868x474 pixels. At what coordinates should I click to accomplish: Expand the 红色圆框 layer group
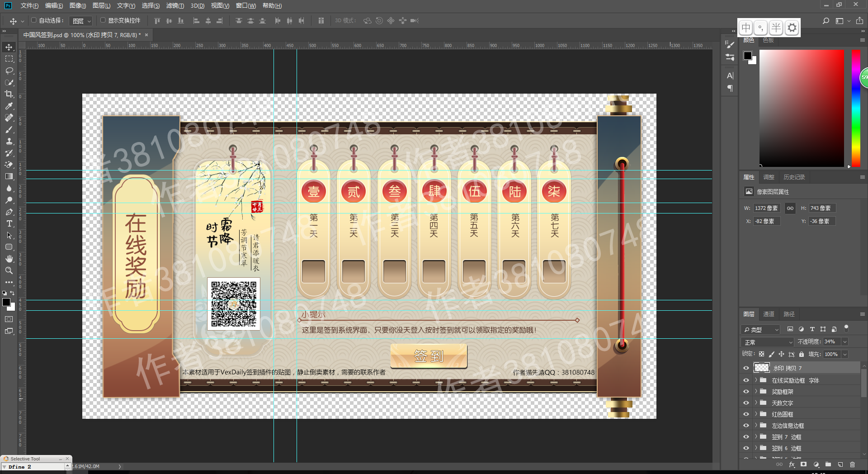(755, 414)
